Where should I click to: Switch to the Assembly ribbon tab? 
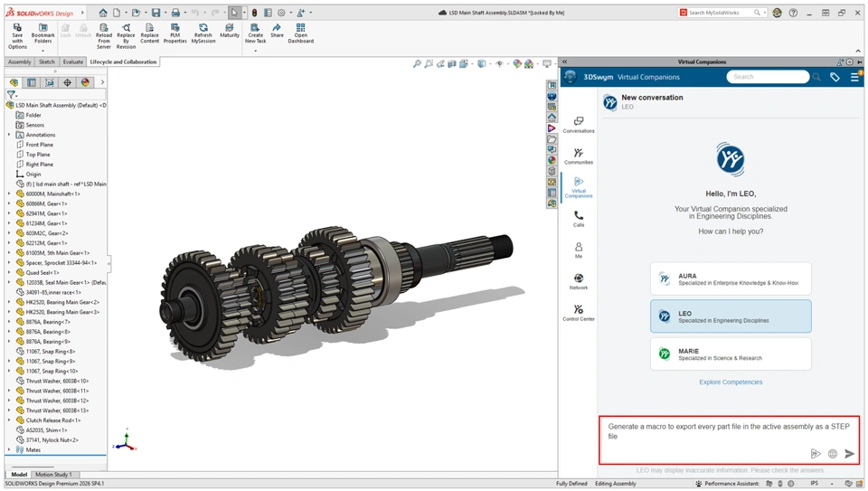19,62
